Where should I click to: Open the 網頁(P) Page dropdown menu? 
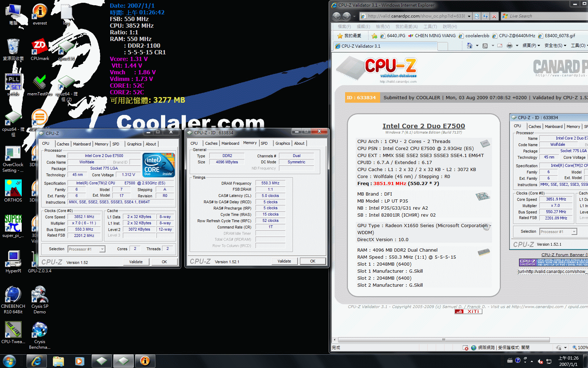pos(531,46)
